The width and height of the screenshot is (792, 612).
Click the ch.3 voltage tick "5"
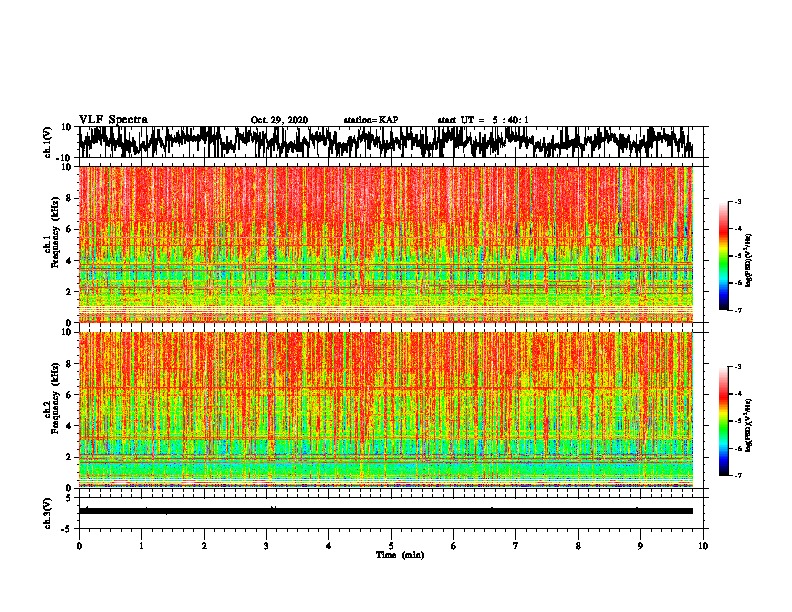coord(69,498)
